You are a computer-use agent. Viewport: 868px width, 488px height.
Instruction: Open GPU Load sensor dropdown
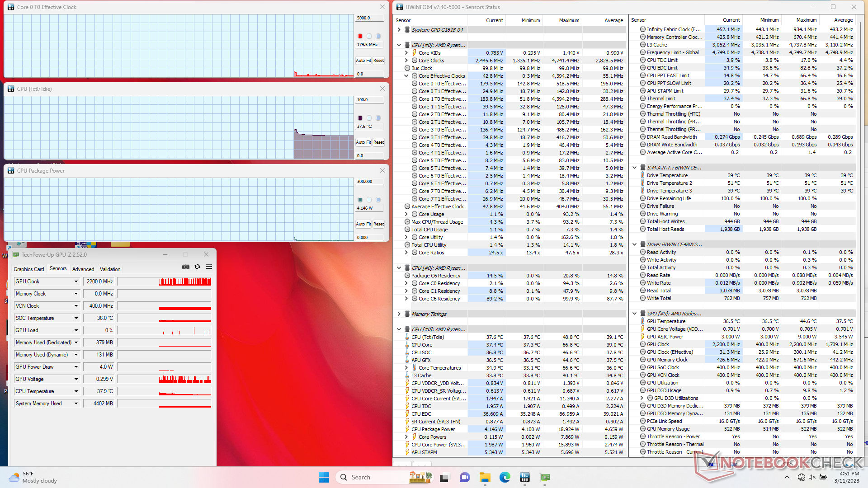(x=76, y=330)
